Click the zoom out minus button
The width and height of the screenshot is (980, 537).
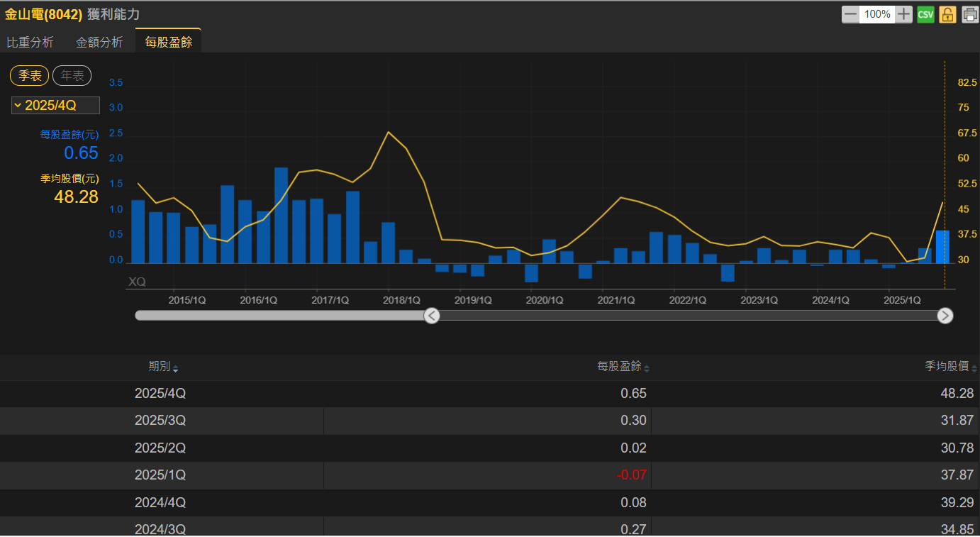850,14
